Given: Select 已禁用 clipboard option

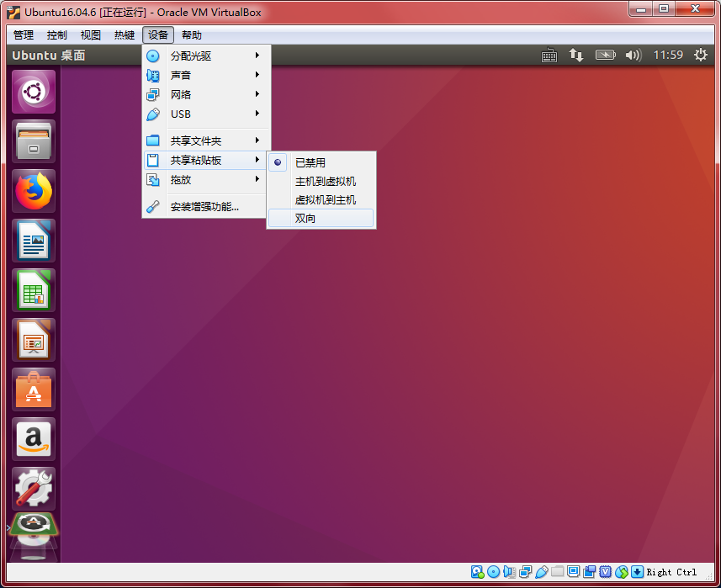Looking at the screenshot, I should 321,162.
